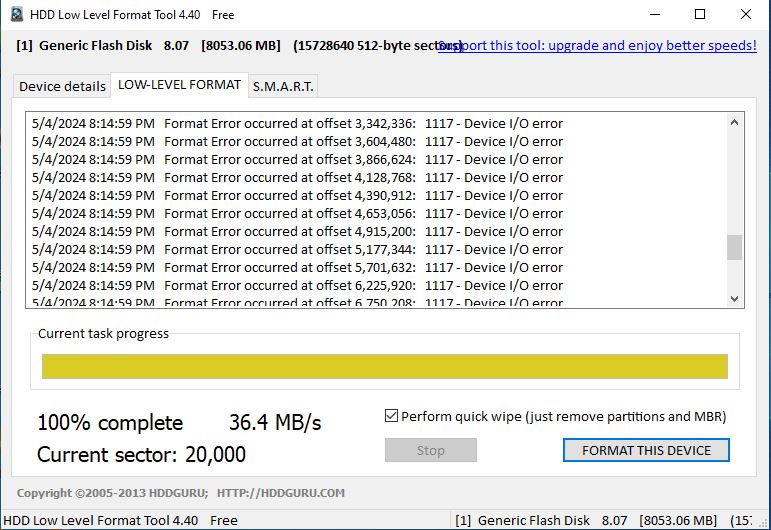This screenshot has height=530, width=771.
Task: Click the log scroll down arrow
Action: 734,299
